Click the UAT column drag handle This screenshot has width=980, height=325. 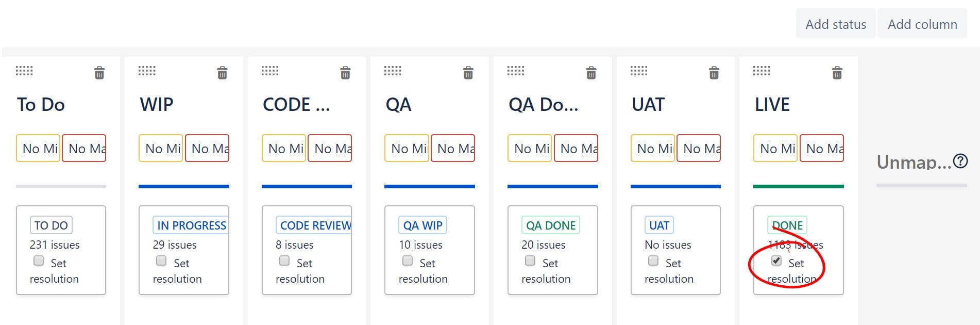coord(639,71)
